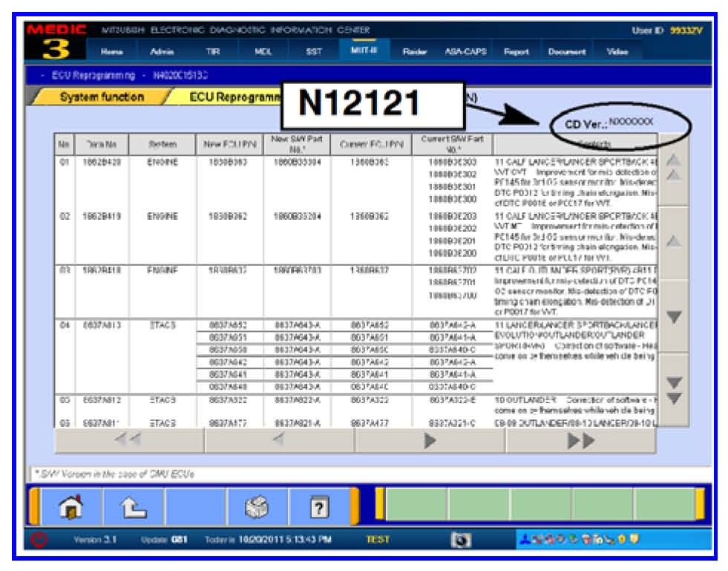This screenshot has width=728, height=571.
Task: Click the Home tab in top navigation
Action: tap(113, 52)
